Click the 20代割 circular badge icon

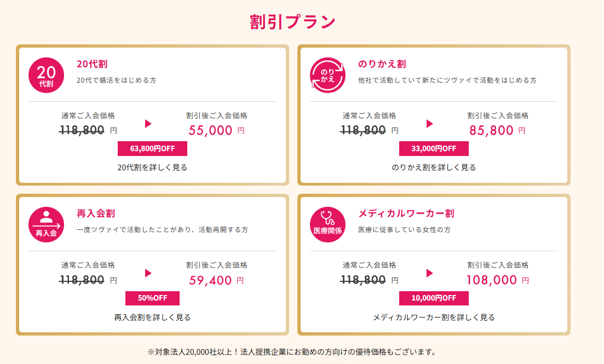[x=47, y=76]
